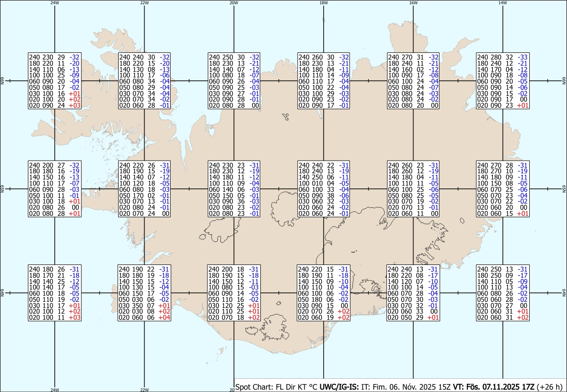
Task: Click the row "140 110 05 -09"
Action: click(x=503, y=281)
